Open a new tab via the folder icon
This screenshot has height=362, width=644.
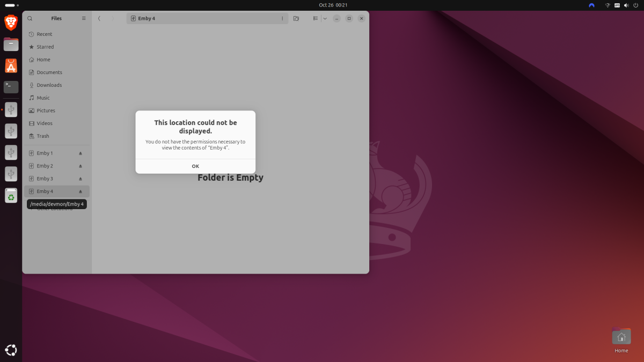[x=296, y=18]
